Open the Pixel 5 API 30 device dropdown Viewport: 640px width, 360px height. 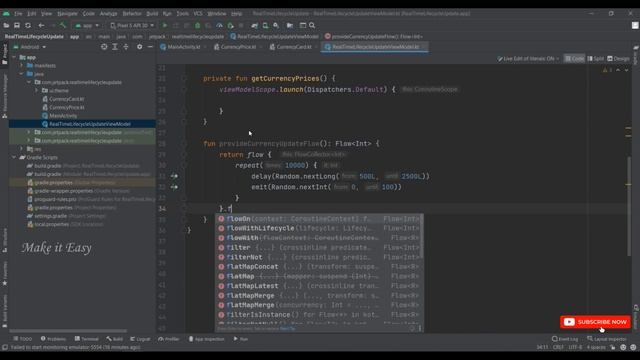(132, 25)
